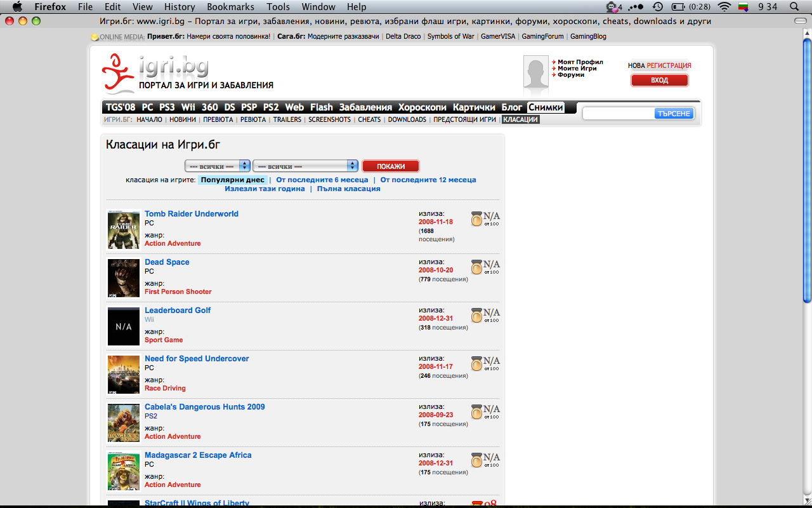Click into the site search field
812x508 pixels.
pos(619,114)
